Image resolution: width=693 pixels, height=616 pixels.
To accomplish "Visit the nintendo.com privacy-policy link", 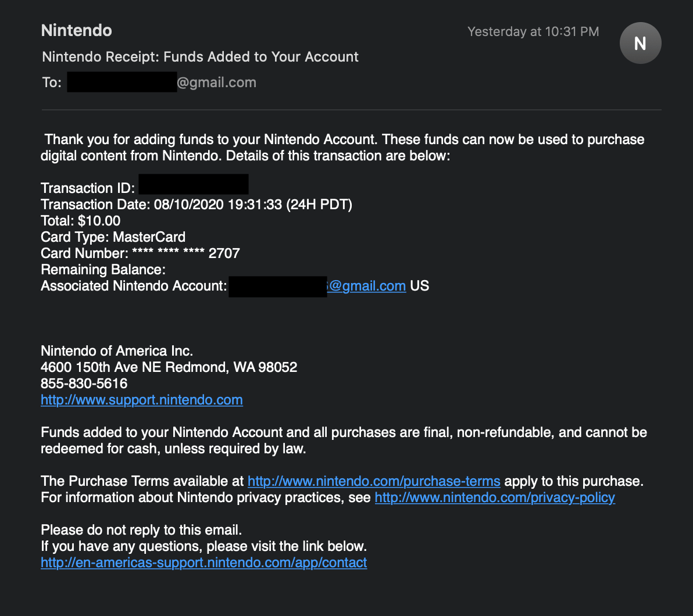I will (x=495, y=497).
